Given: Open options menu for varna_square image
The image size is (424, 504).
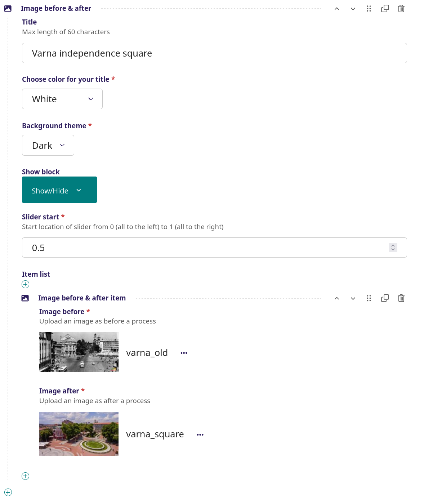Looking at the screenshot, I should pyautogui.click(x=200, y=435).
